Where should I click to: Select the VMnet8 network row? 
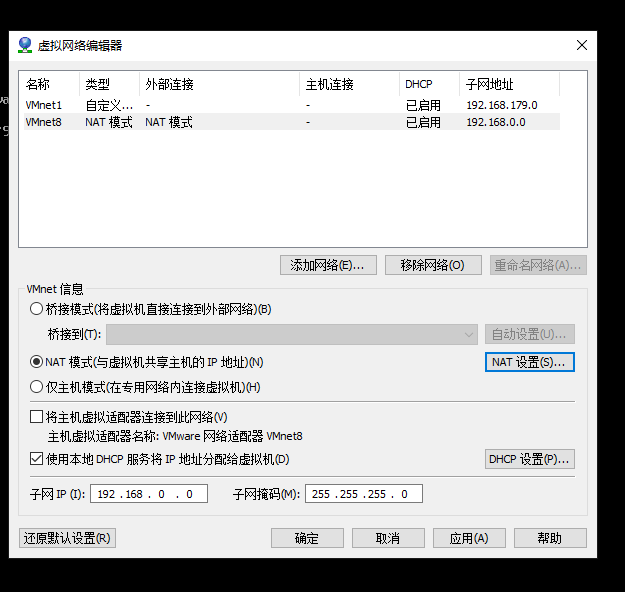(292, 122)
